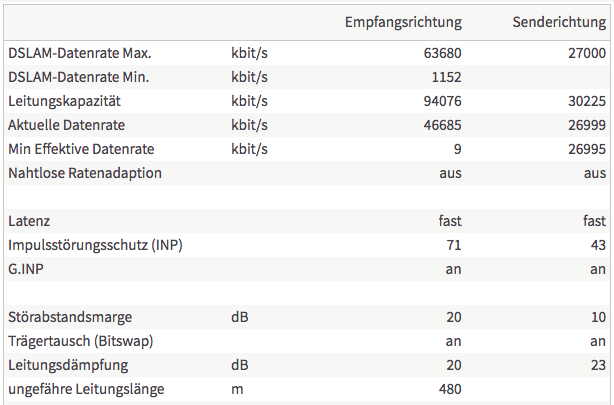Screen dimensions: 614x405
Task: Click the Senderichtung column header
Action: pyautogui.click(x=559, y=22)
